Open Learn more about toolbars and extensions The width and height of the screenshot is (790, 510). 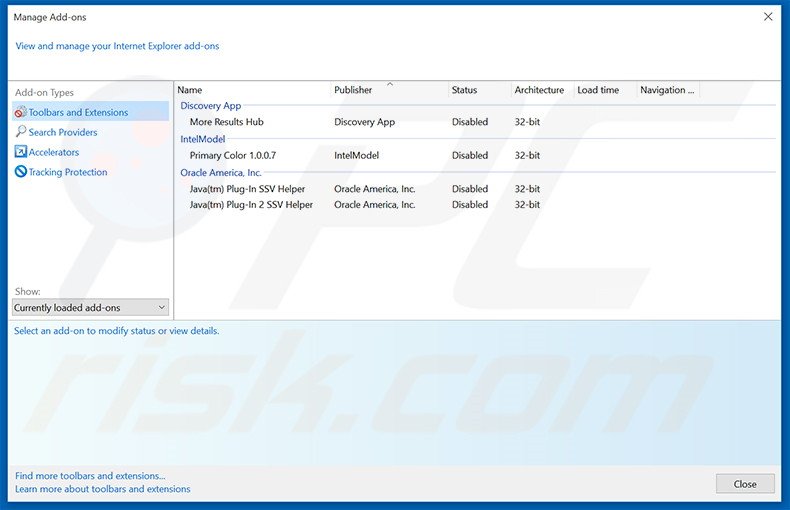[102, 489]
